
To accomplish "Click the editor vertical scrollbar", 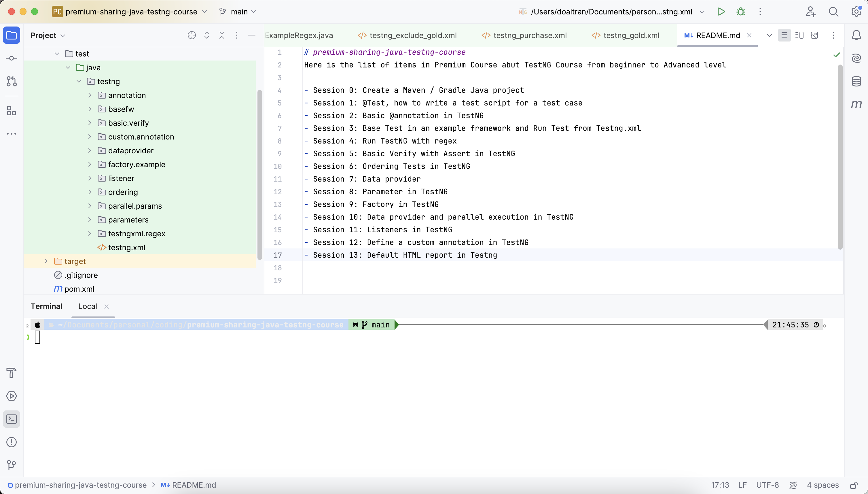I will pos(840,157).
